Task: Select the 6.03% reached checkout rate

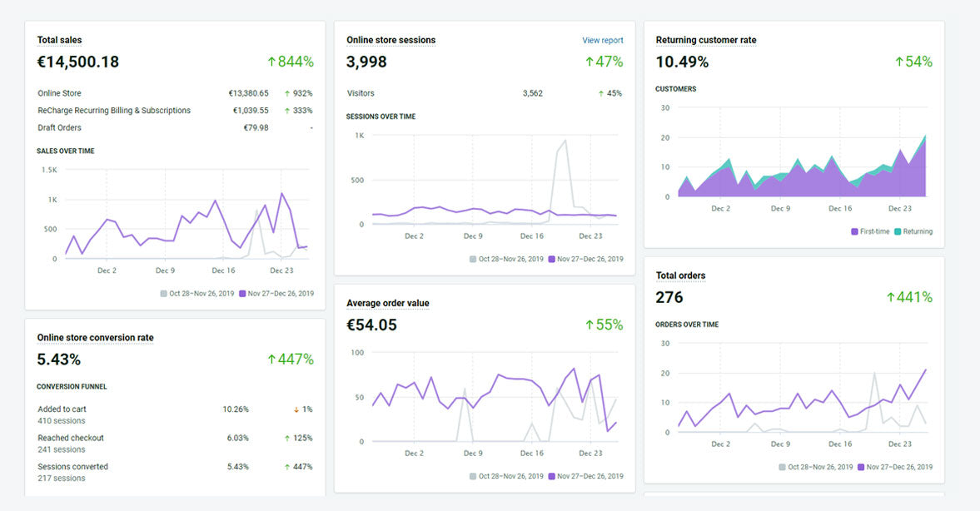Action: pos(237,438)
